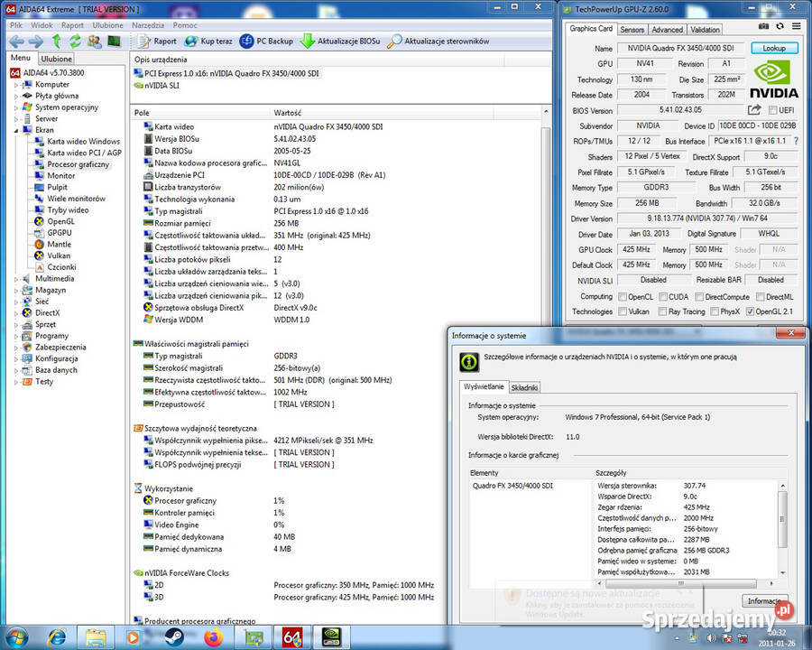Open the Widok menu in AIDA64

(42, 25)
